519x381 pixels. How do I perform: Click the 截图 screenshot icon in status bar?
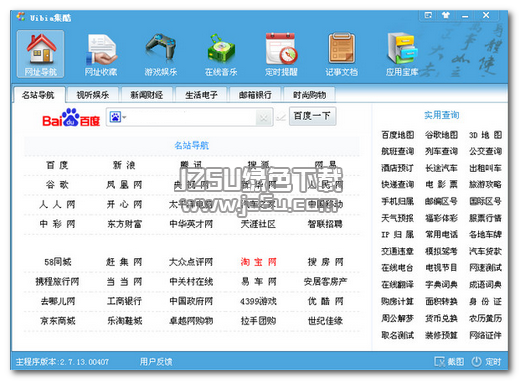click(449, 362)
